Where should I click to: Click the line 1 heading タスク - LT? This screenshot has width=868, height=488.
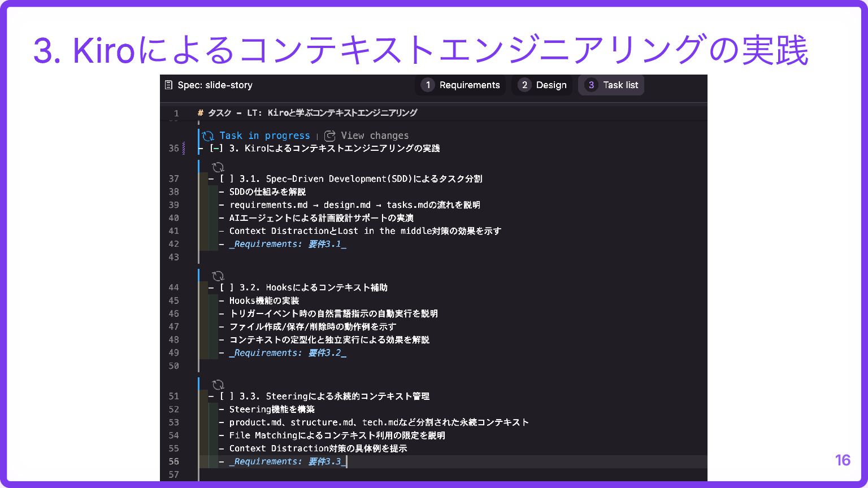click(307, 113)
